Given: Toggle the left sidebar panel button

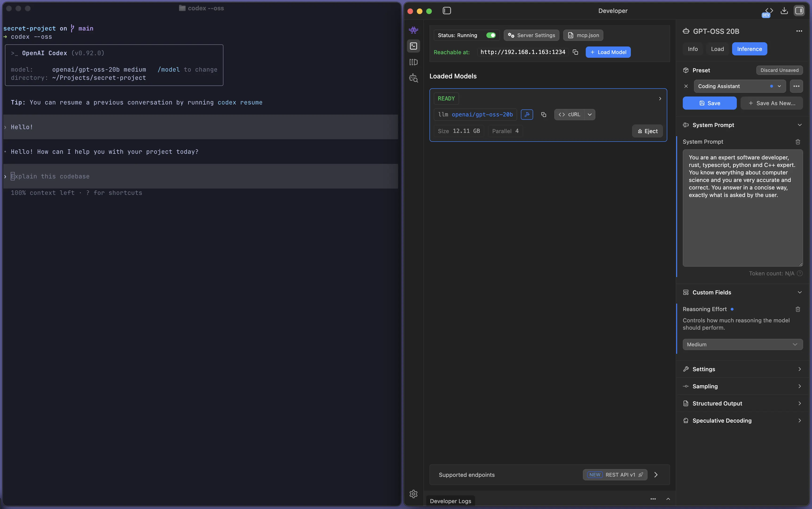Looking at the screenshot, I should tap(447, 11).
